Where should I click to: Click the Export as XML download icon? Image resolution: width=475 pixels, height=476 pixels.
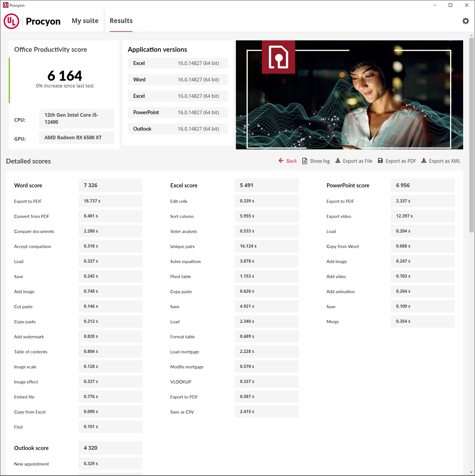tap(424, 161)
